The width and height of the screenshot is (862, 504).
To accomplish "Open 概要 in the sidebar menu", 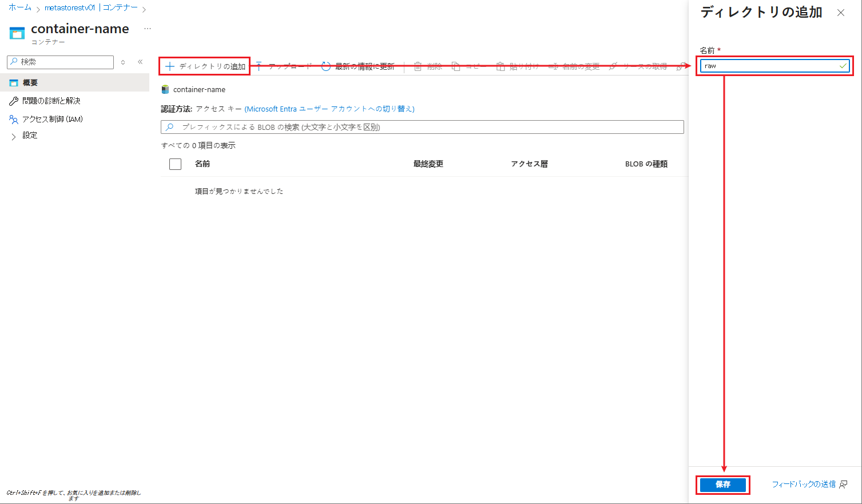I will [74, 83].
